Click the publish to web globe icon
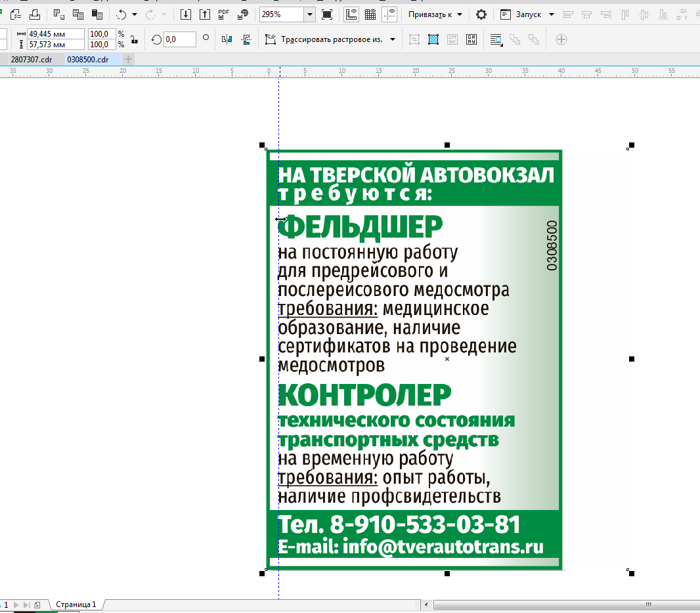Screen dimensions: 700x613 coord(243,14)
